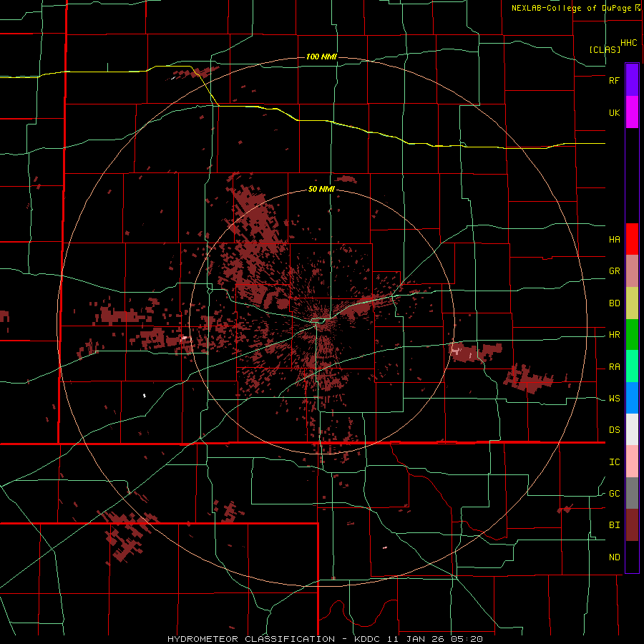Click the HR legend label

tap(614, 335)
